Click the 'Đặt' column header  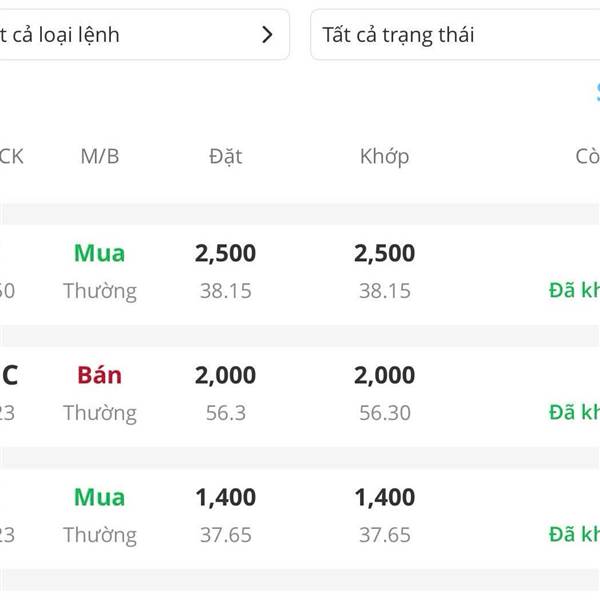225,156
